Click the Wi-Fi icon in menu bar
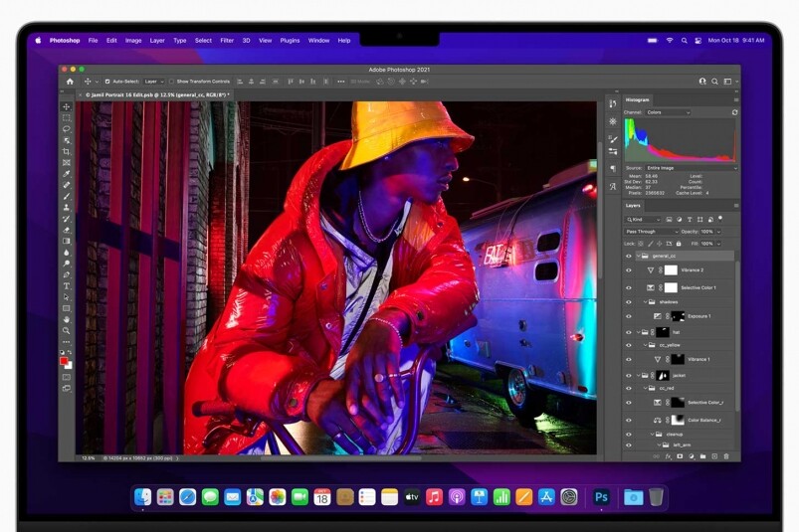 click(669, 40)
